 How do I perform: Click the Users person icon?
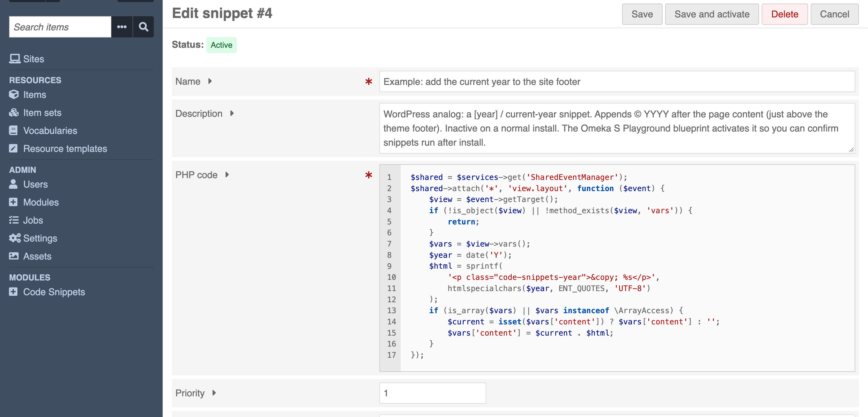(13, 184)
